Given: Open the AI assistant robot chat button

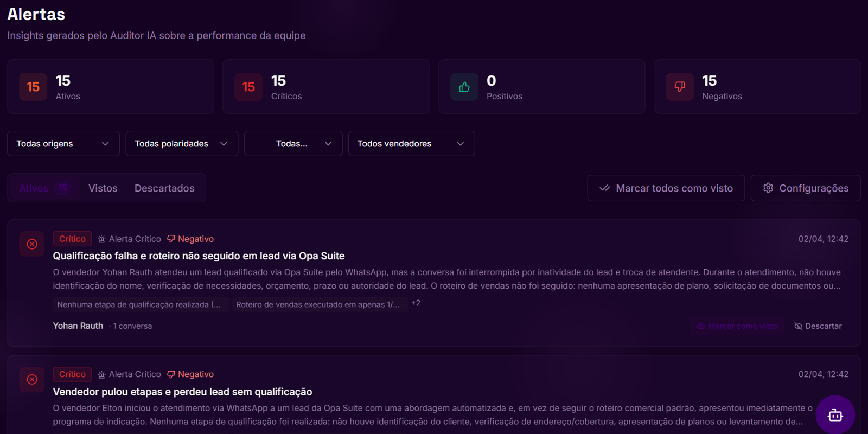Looking at the screenshot, I should tap(835, 415).
